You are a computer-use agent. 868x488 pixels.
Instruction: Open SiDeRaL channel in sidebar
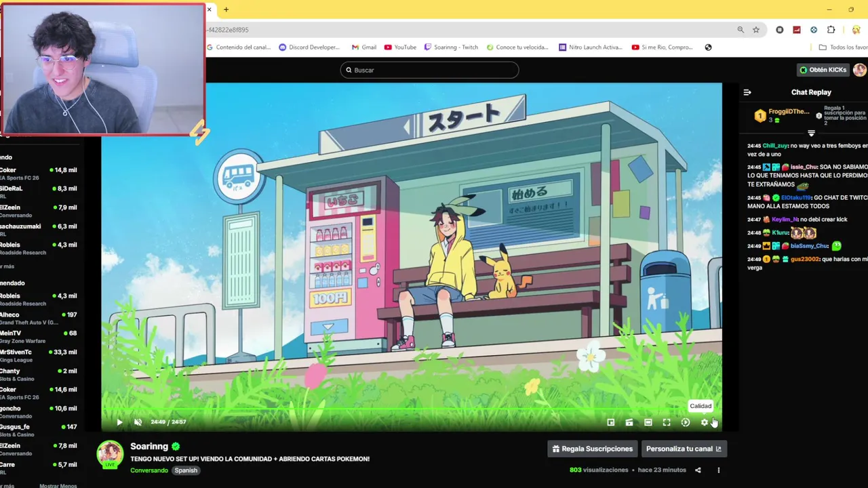coord(39,192)
